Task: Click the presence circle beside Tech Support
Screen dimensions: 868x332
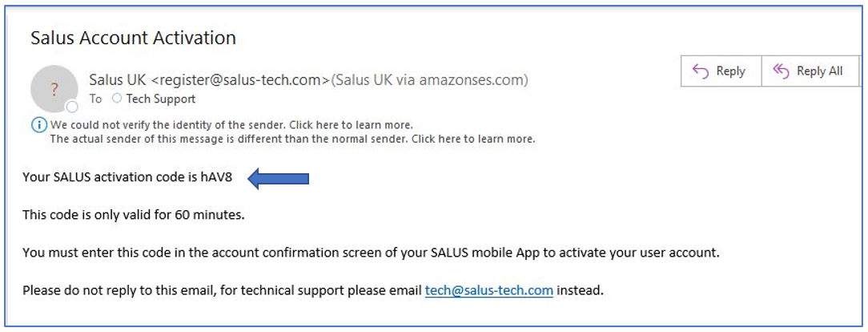Action: (x=116, y=99)
